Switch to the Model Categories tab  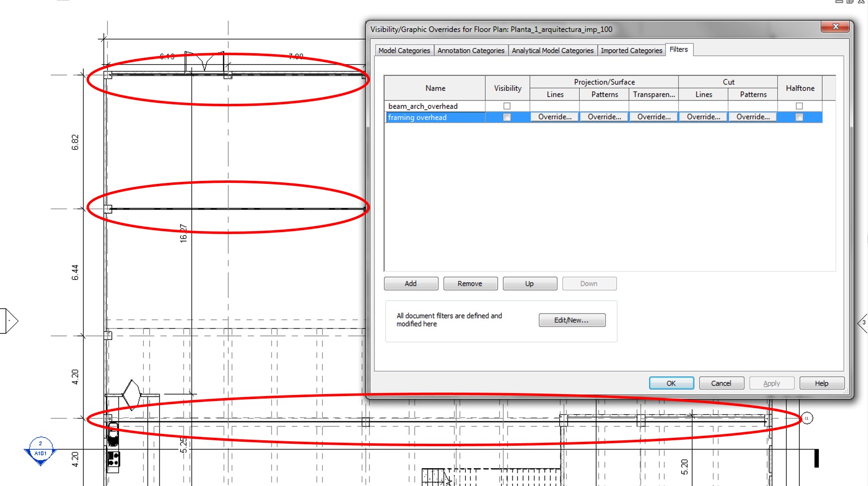(x=403, y=50)
